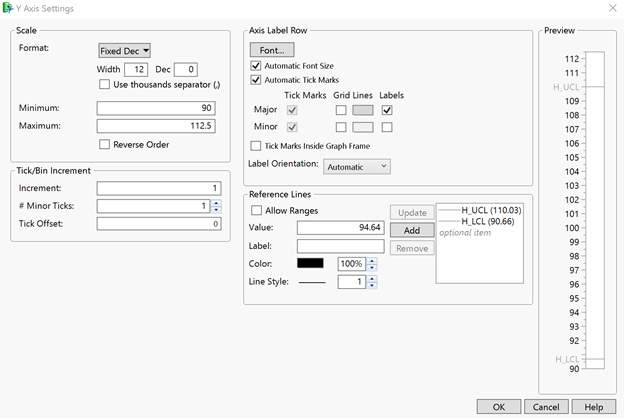Click the Maximum field with value 112.5

tap(156, 126)
